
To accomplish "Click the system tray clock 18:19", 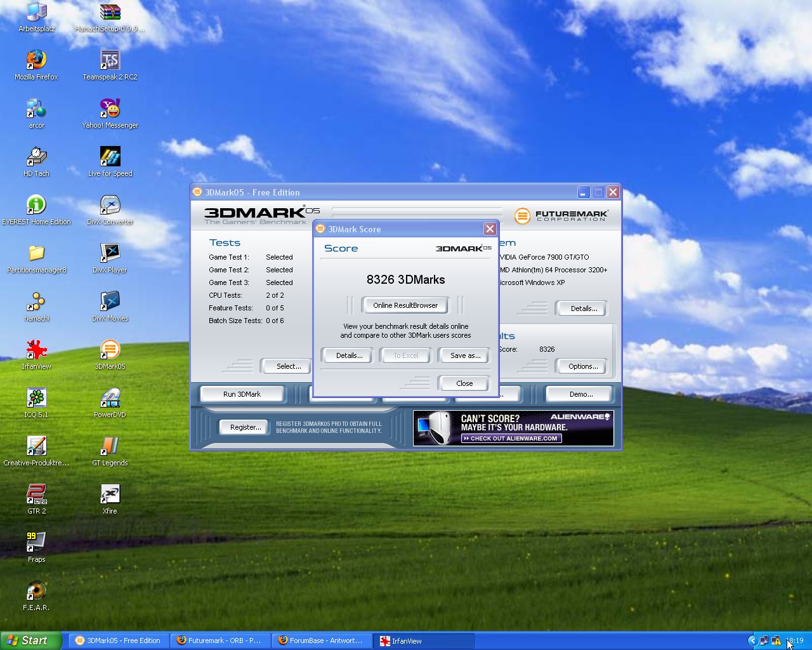I will point(795,640).
